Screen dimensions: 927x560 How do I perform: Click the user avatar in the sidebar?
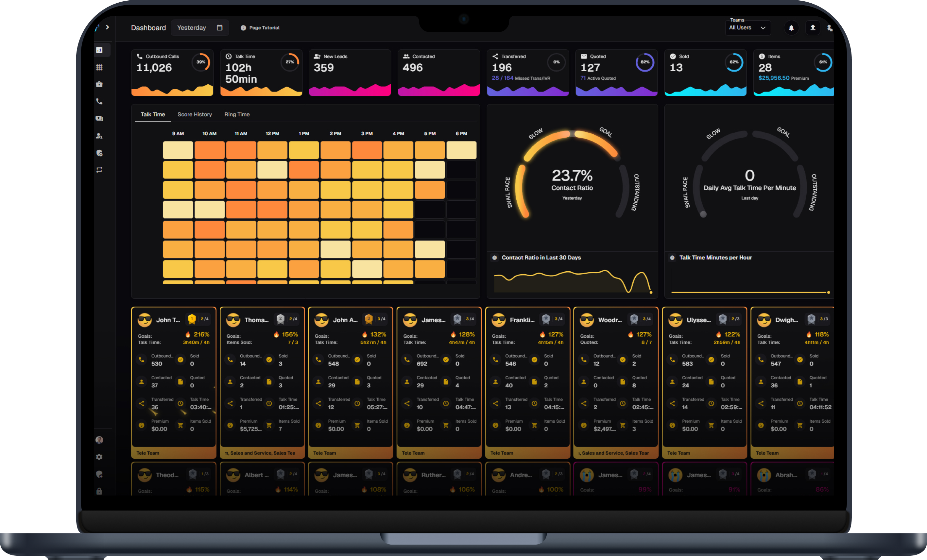coord(99,440)
